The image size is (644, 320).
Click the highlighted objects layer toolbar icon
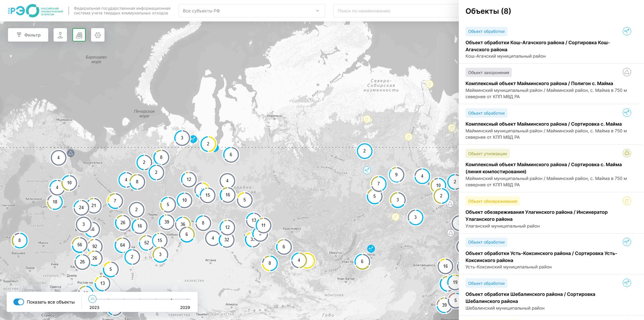[x=79, y=35]
